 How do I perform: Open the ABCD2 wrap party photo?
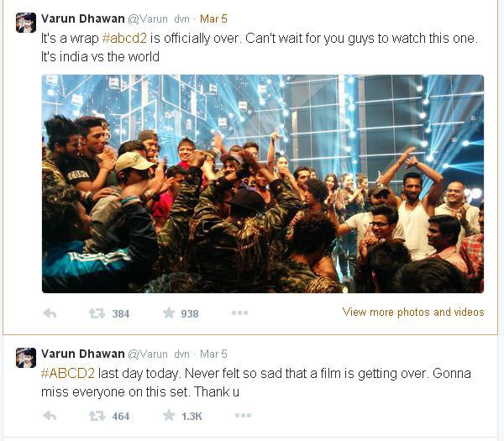click(x=263, y=183)
